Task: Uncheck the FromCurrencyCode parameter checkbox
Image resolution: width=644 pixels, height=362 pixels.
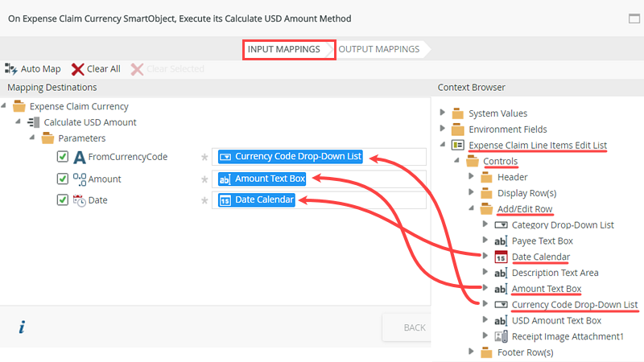Action: tap(63, 157)
